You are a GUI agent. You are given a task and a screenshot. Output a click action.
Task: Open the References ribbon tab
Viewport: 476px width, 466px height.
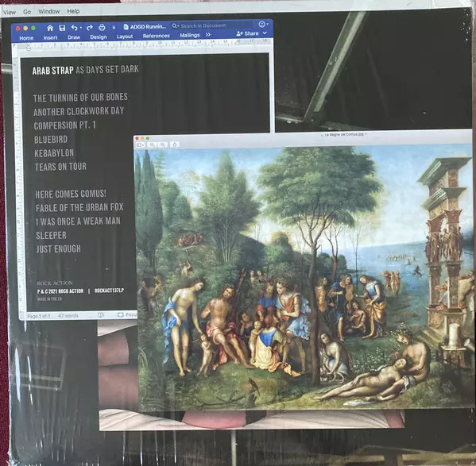pos(156,36)
